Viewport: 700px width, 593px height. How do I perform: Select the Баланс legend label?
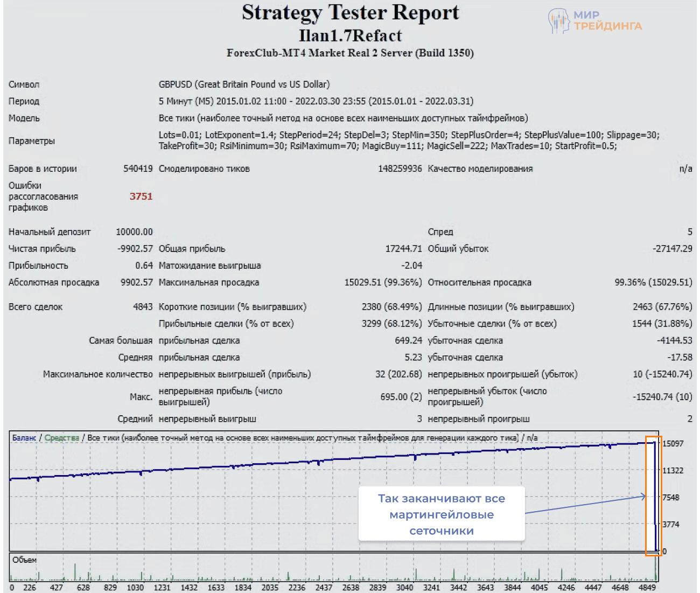tap(24, 438)
